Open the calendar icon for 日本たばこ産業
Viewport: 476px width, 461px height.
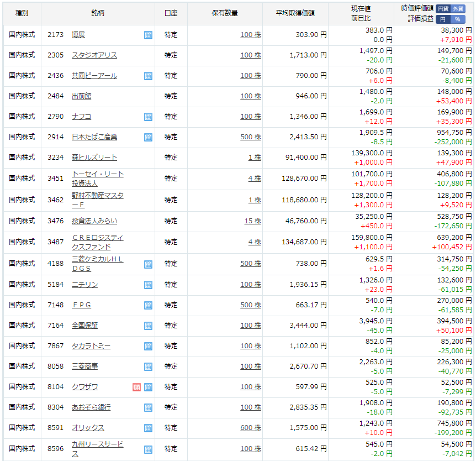[x=148, y=137]
